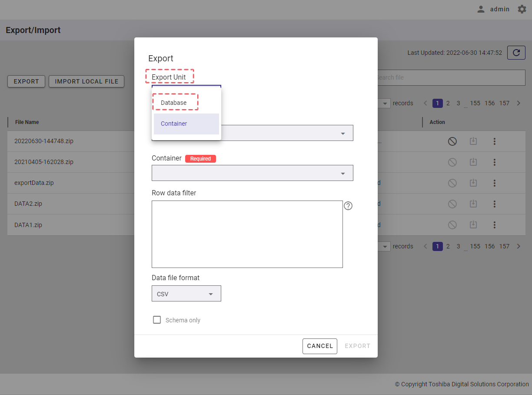This screenshot has height=395, width=532.
Task: Click the admin user profile icon
Action: (x=481, y=9)
